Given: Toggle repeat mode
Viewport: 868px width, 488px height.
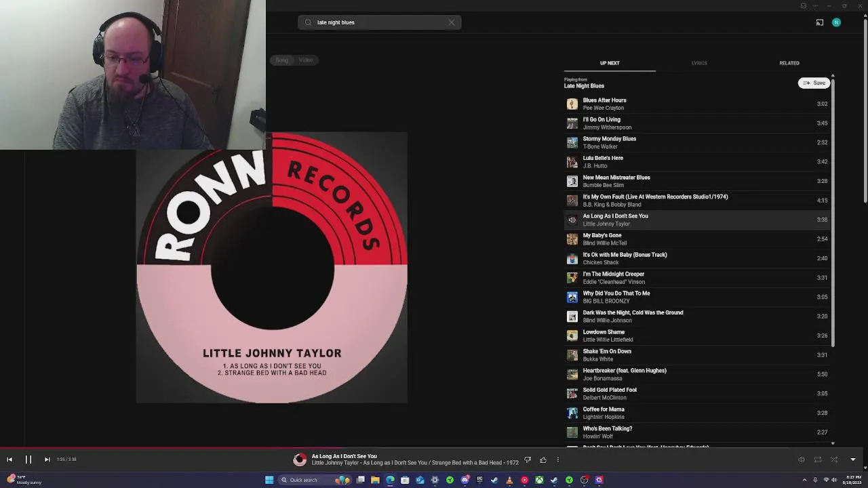Looking at the screenshot, I should point(818,460).
